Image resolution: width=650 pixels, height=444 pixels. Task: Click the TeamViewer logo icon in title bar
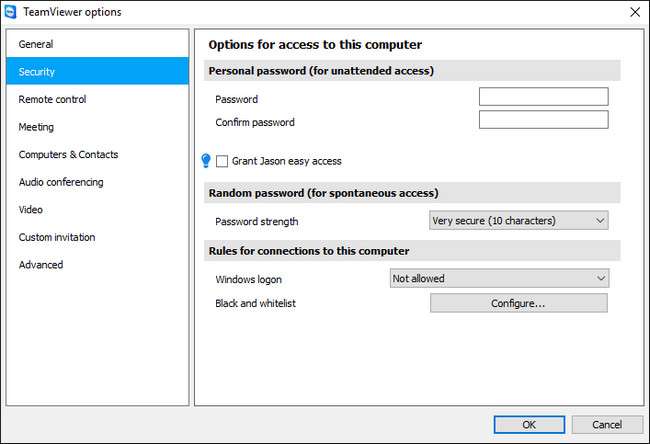coord(11,11)
